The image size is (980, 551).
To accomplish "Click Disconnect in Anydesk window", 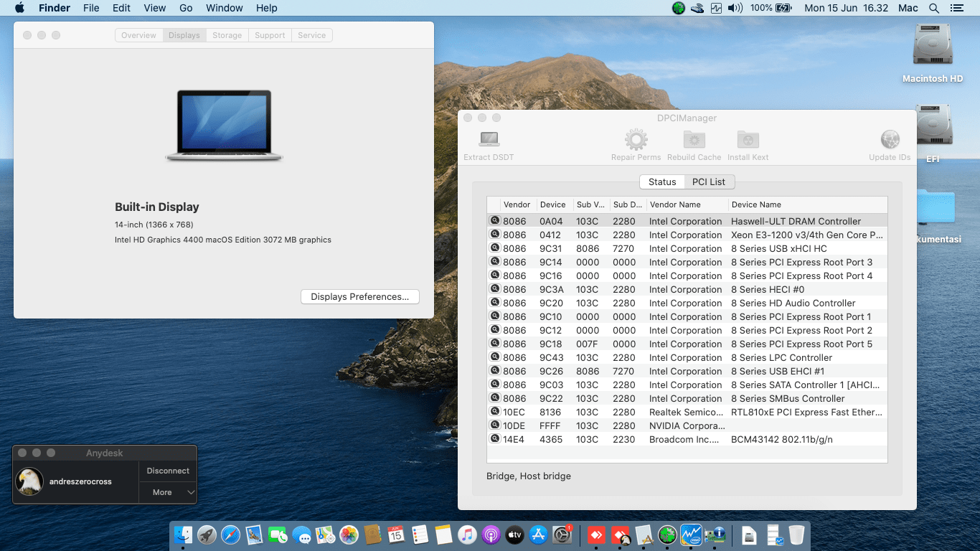I will pyautogui.click(x=168, y=471).
